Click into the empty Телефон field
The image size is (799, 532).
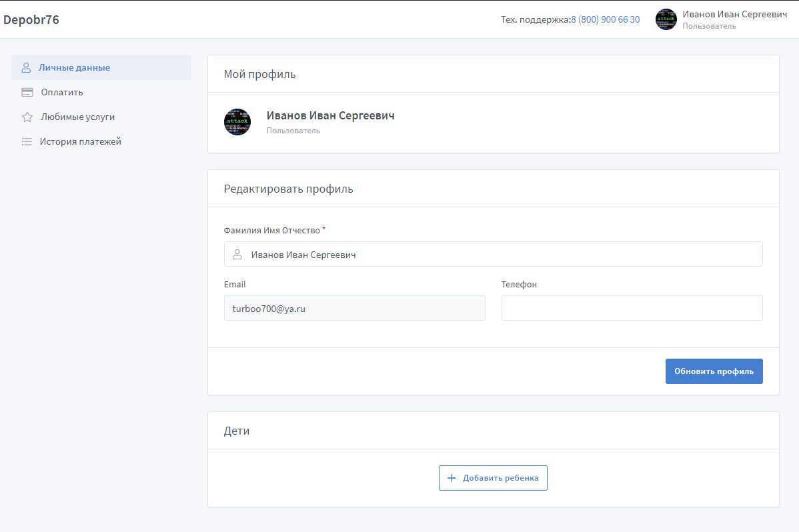632,308
